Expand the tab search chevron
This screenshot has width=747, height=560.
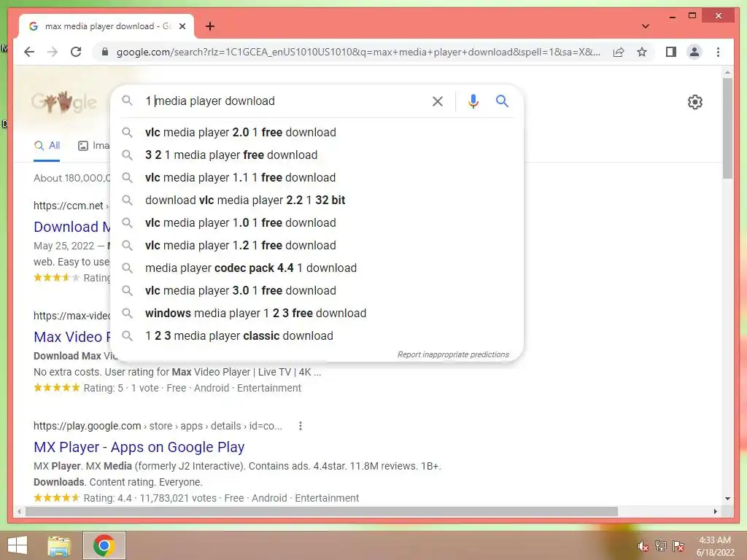[645, 26]
